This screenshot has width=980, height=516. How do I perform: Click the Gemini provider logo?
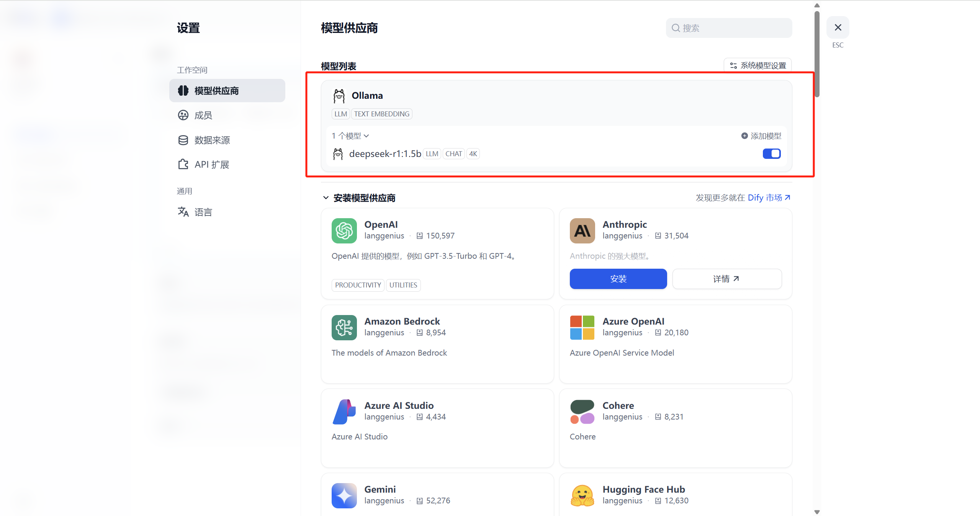coord(344,495)
